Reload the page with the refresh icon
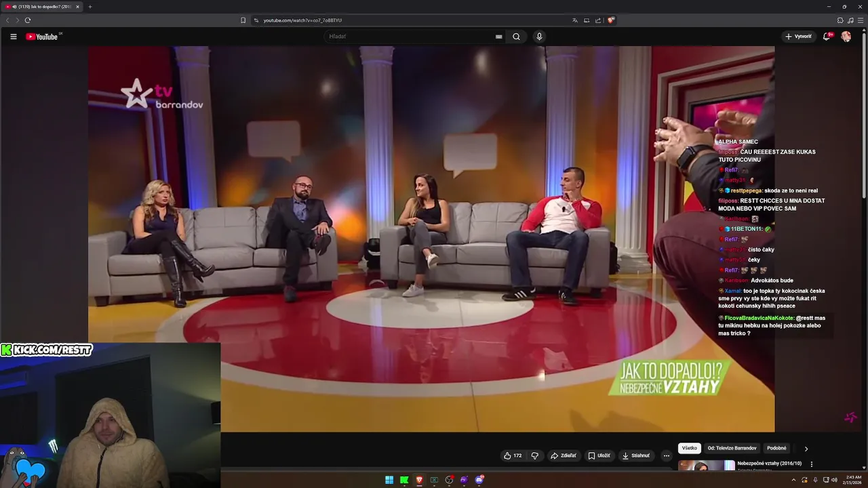Screen dimensions: 868x488 click(x=28, y=20)
